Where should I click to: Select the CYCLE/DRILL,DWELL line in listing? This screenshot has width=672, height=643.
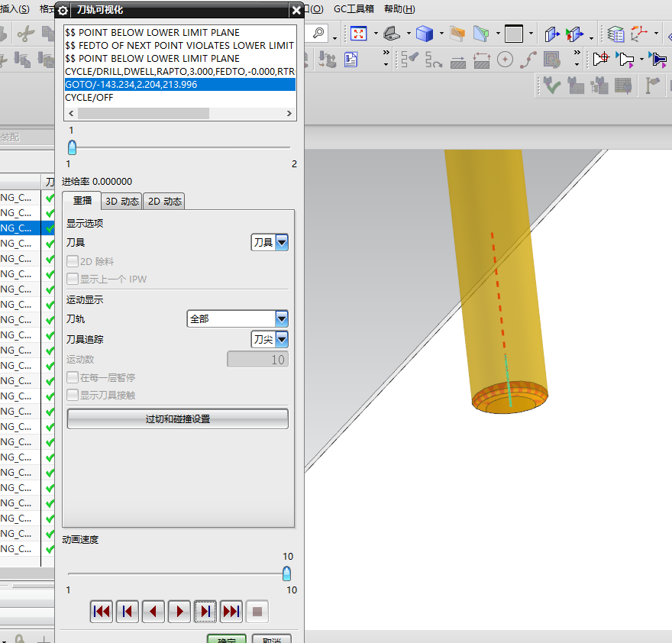180,71
